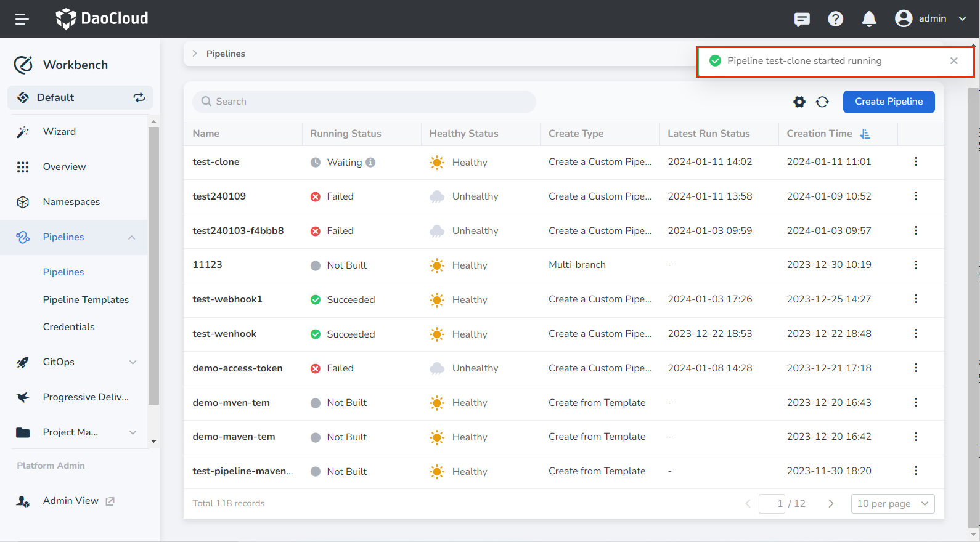The width and height of the screenshot is (980, 542).
Task: Refresh the pipelines list
Action: [822, 102]
